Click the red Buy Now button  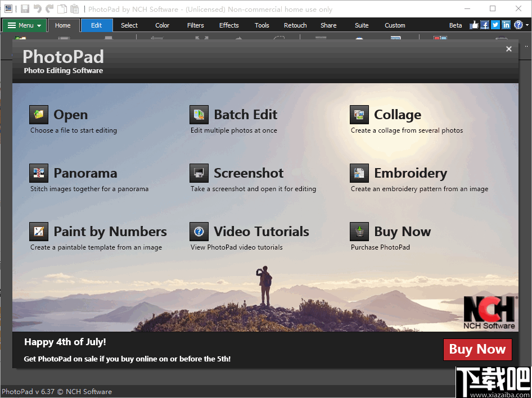(477, 349)
